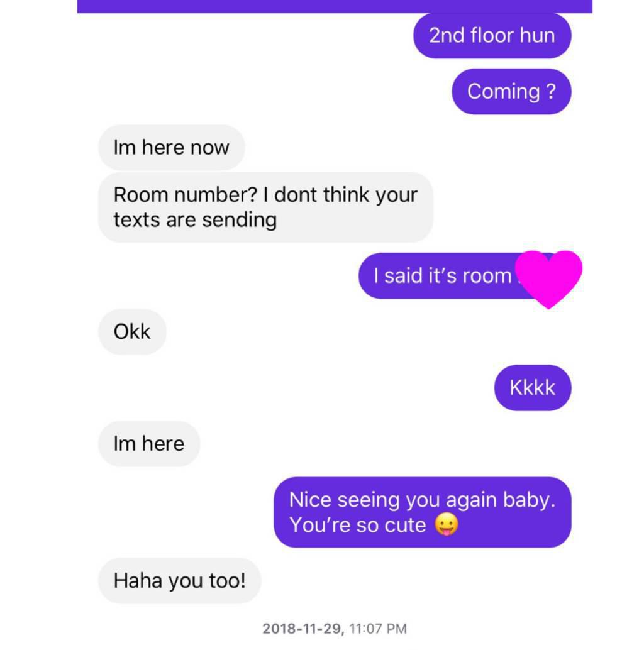644x650 pixels.
Task: Click the pink heart sticker
Action: pos(548,279)
